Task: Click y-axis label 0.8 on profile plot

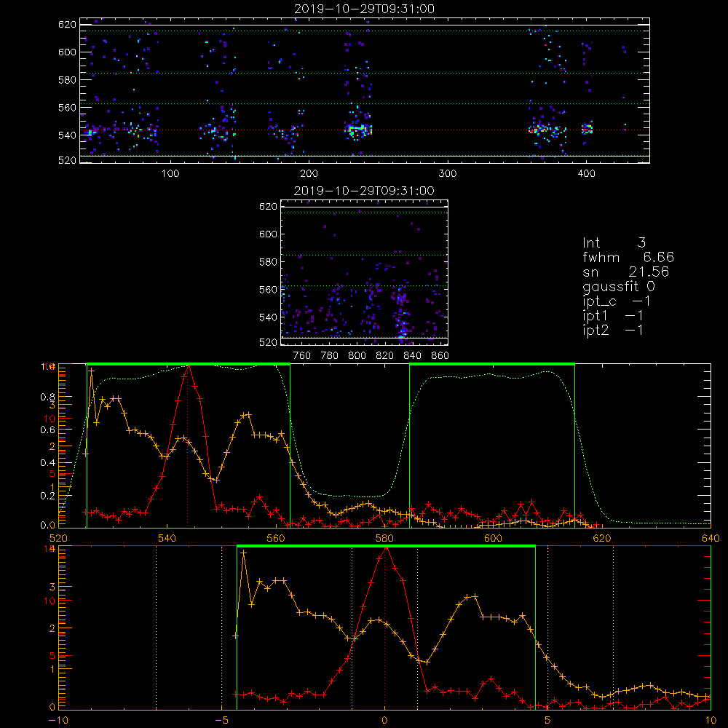Action: click(x=47, y=397)
